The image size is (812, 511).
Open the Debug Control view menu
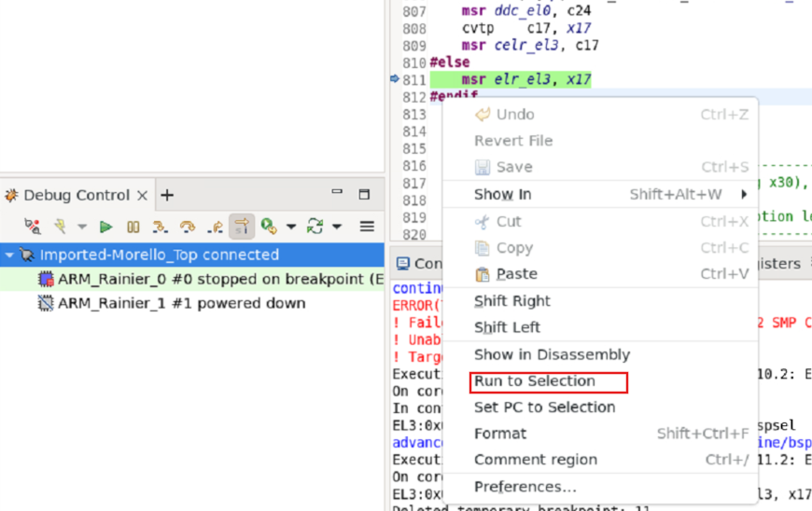pos(367,227)
